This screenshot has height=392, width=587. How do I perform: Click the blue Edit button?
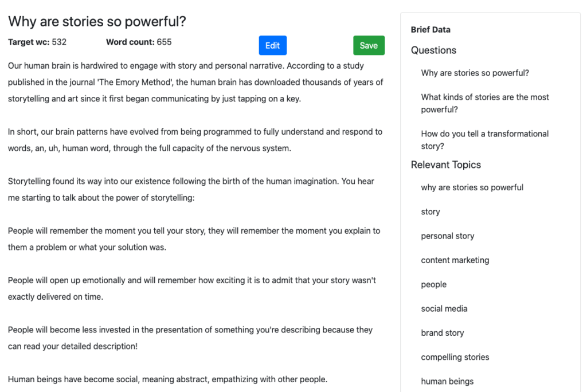click(x=272, y=45)
